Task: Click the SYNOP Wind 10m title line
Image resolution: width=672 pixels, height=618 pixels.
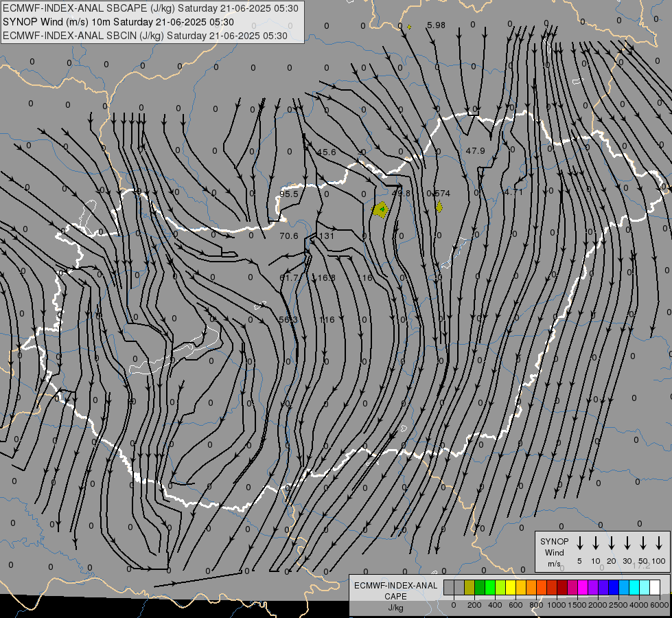Action: pos(118,22)
